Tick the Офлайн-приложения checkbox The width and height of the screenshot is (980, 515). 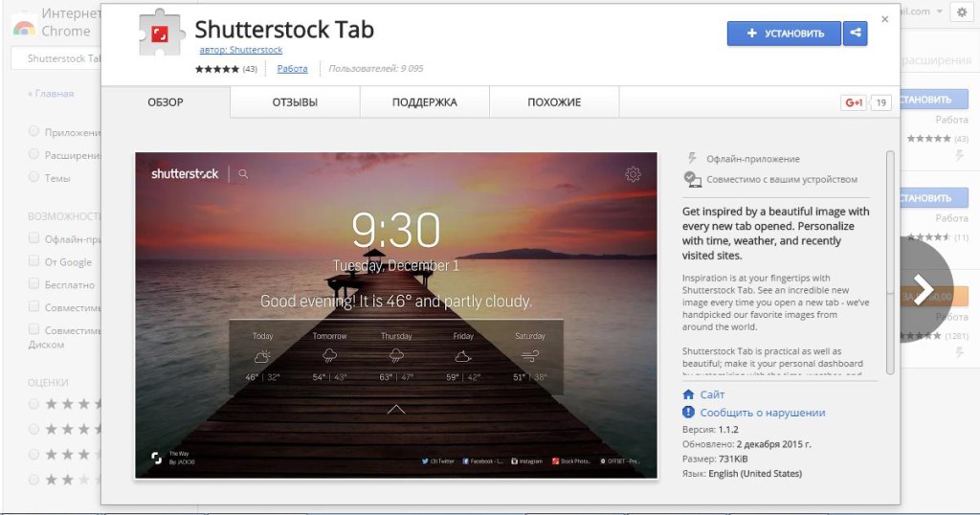[x=33, y=238]
